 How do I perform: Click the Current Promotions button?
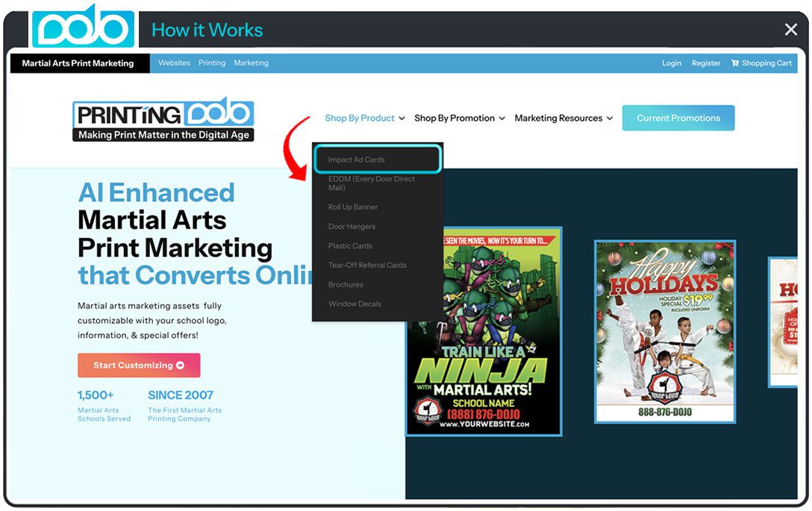click(678, 118)
